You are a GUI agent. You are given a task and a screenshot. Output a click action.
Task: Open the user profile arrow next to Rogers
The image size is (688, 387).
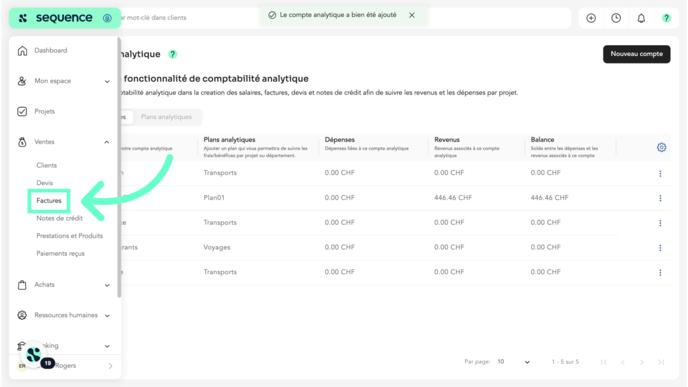click(x=110, y=366)
